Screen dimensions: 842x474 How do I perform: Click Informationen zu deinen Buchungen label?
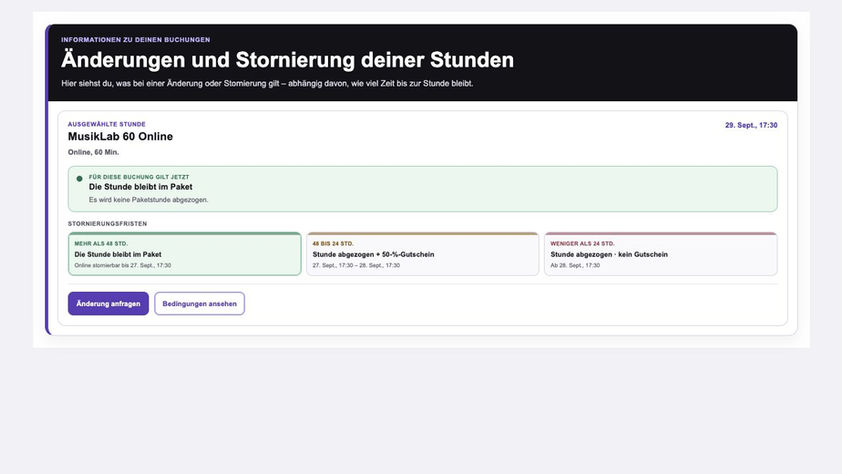[135, 40]
